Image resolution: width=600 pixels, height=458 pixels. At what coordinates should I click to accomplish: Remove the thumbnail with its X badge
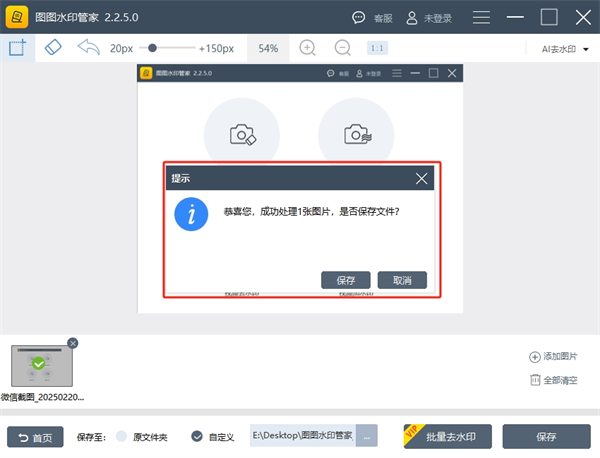click(x=73, y=343)
